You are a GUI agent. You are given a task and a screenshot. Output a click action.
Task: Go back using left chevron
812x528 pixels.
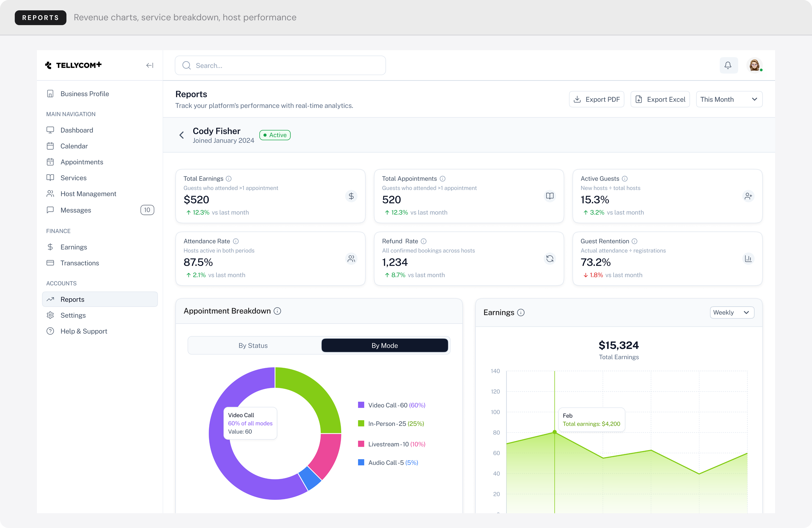pyautogui.click(x=182, y=135)
